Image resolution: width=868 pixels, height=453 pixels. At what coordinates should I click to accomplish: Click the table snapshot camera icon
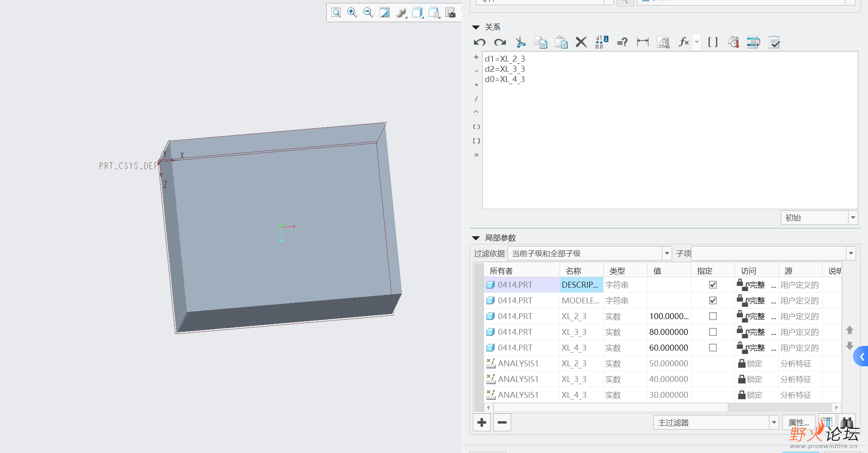[450, 13]
